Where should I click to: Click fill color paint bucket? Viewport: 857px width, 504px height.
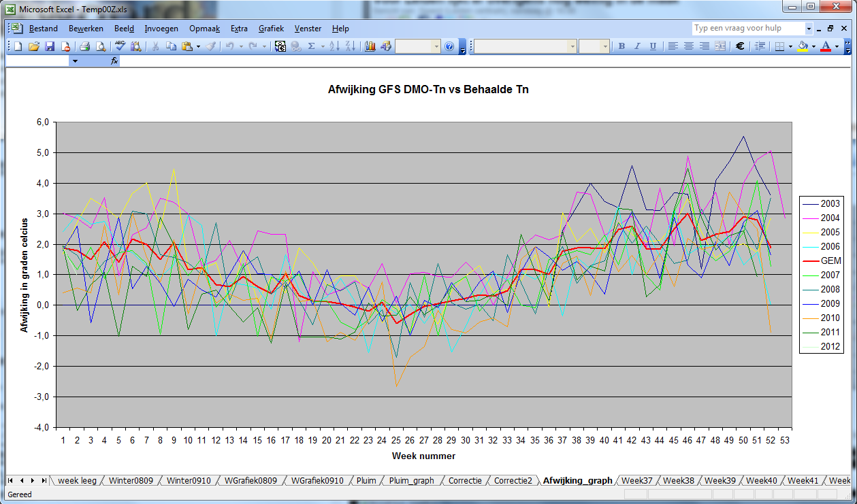803,46
